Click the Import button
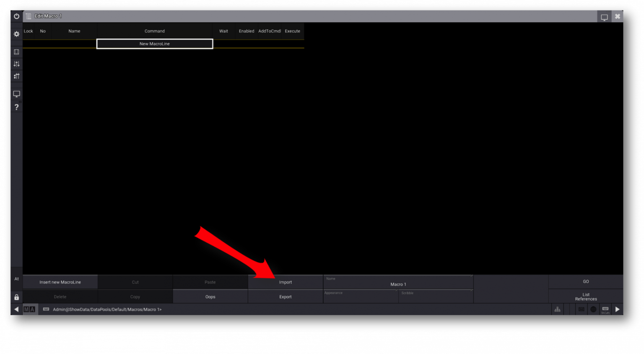Viewport: 644px width, 354px height. (x=285, y=282)
